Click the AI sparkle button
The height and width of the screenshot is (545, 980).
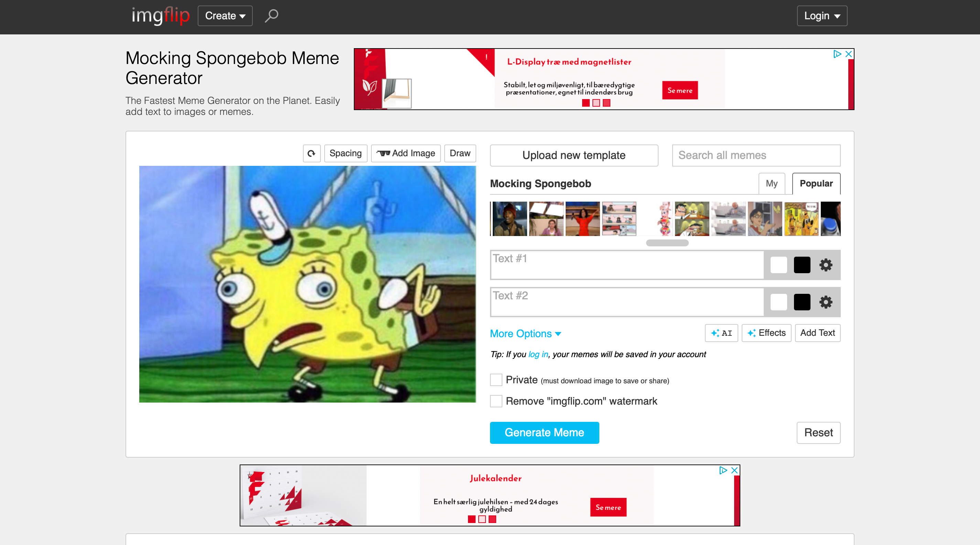[x=721, y=333]
